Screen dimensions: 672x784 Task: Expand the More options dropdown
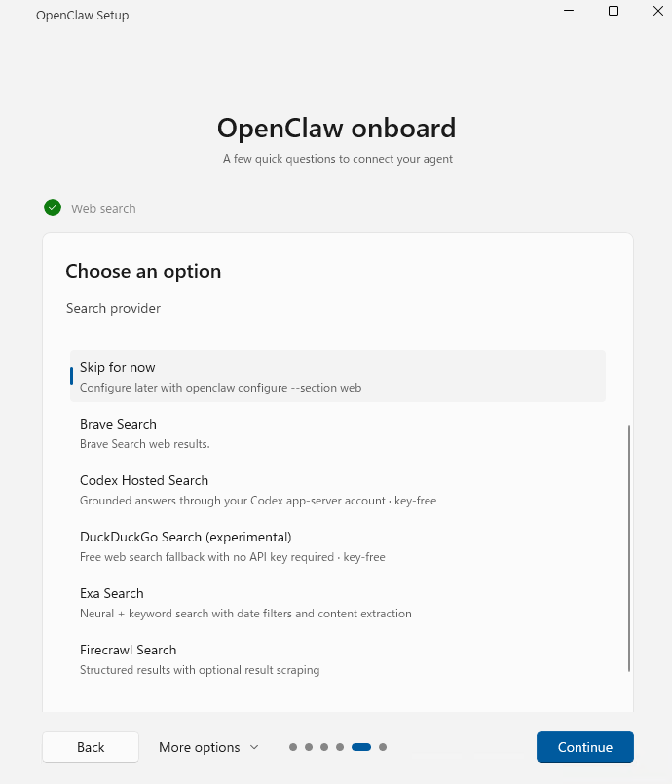pos(208,747)
